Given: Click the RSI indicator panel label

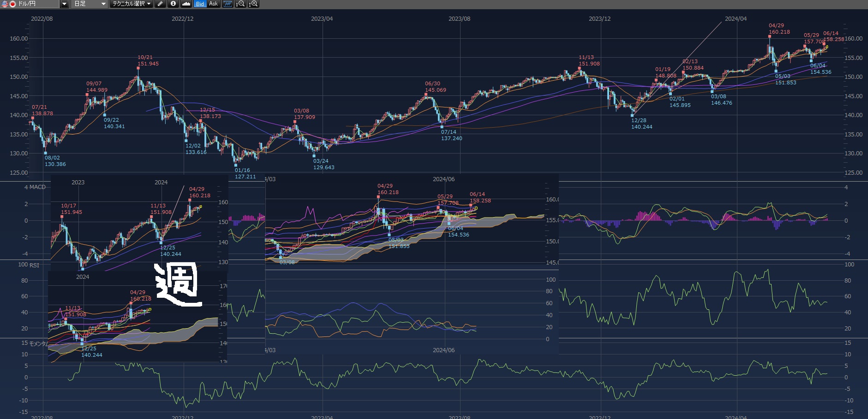Looking at the screenshot, I should [34, 265].
